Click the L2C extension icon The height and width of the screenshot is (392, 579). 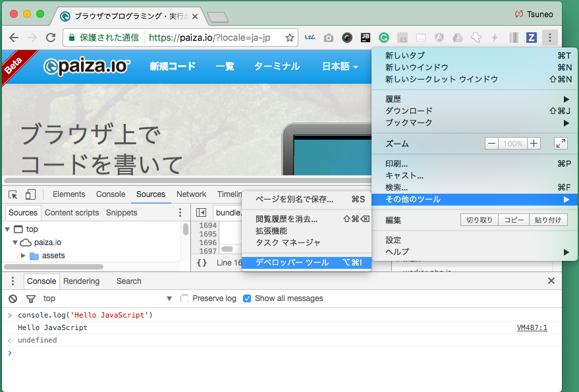pos(310,38)
